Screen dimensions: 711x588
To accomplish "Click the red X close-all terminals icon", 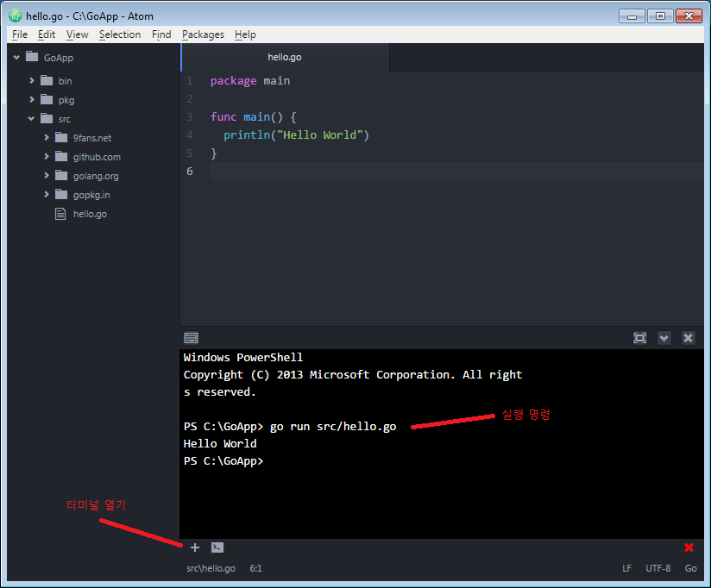I will click(689, 547).
